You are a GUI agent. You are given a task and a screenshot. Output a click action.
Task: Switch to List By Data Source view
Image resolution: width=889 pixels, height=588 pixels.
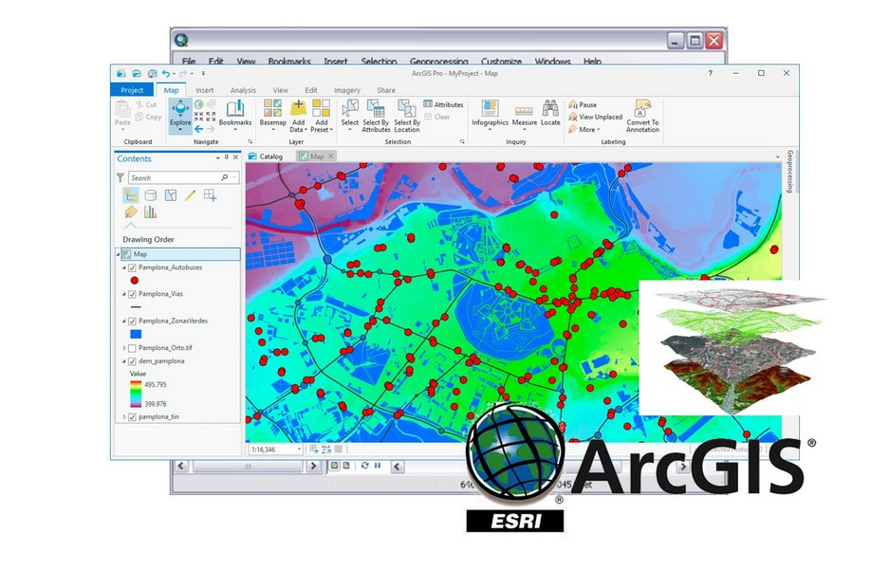150,195
